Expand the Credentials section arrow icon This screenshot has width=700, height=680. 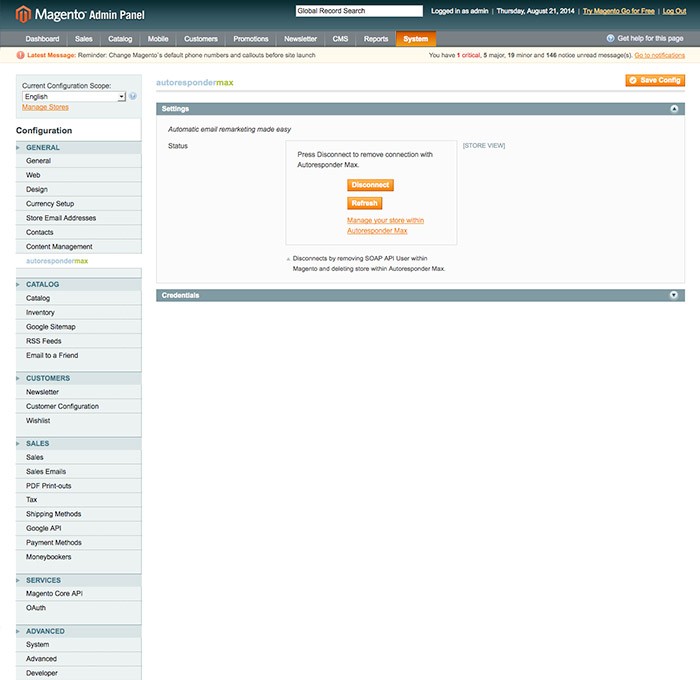674,295
